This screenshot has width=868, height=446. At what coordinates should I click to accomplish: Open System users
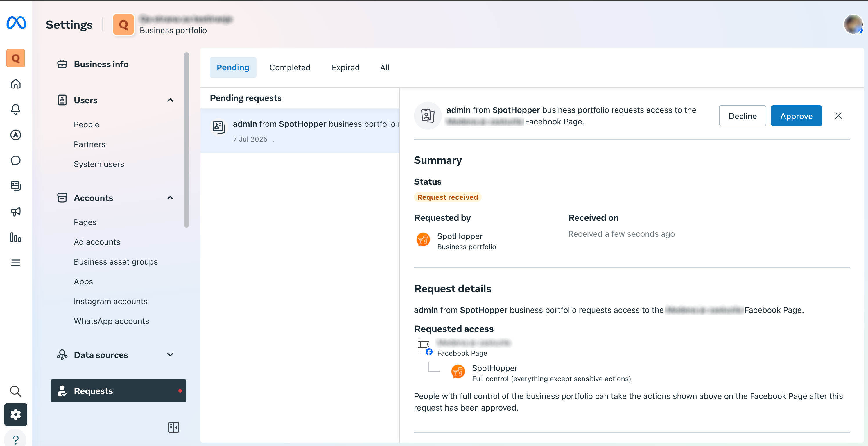99,164
